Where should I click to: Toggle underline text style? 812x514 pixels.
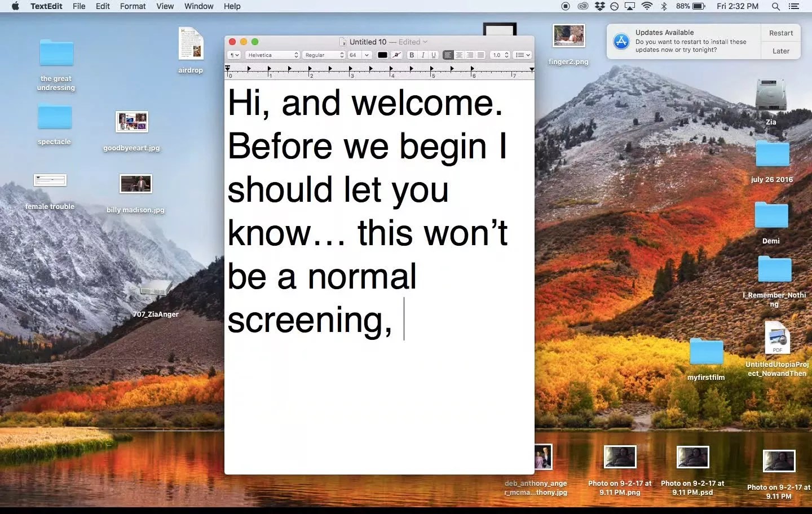434,55
